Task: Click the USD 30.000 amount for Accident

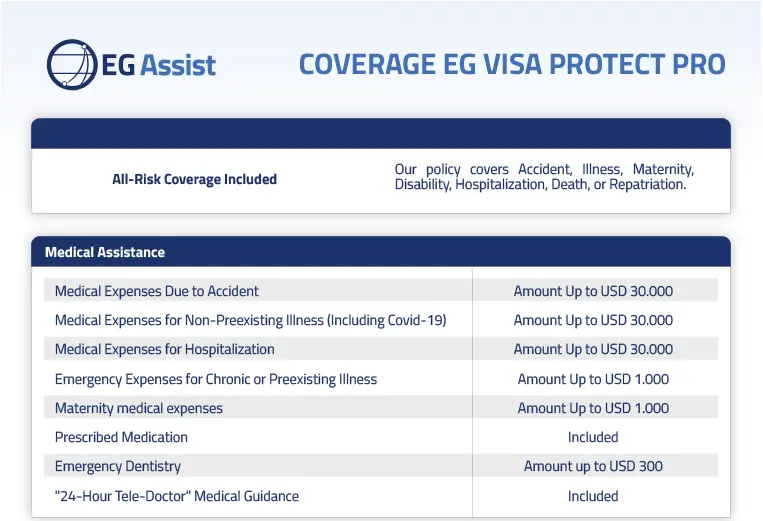Action: pos(593,291)
